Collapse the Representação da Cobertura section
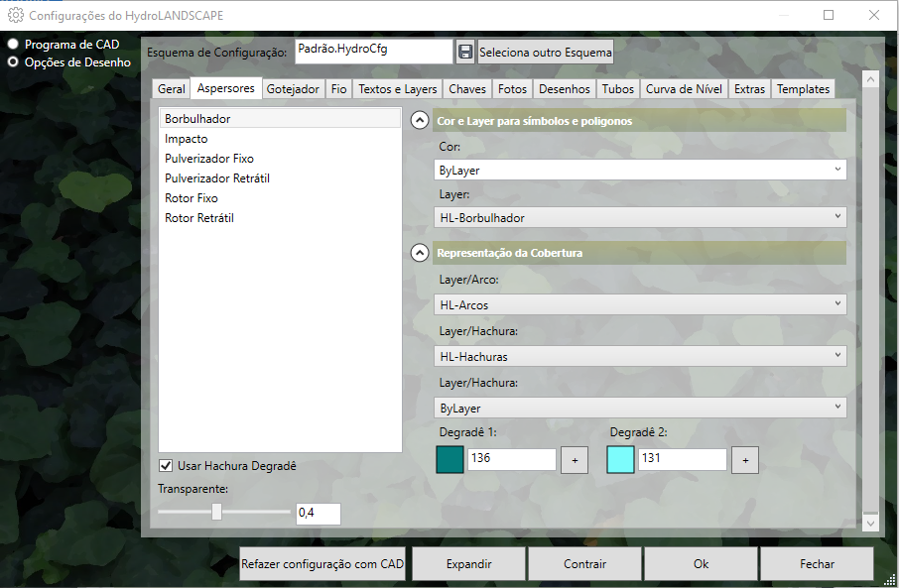This screenshot has width=899, height=588. [420, 253]
